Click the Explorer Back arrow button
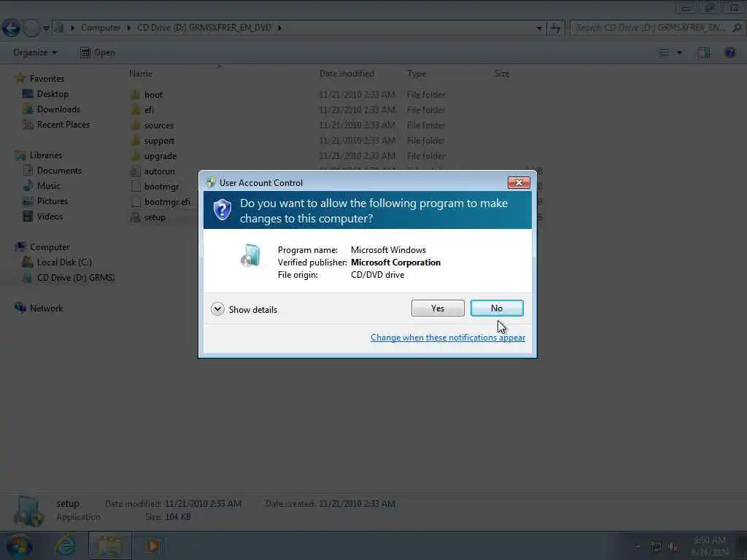The image size is (747, 560). [11, 28]
